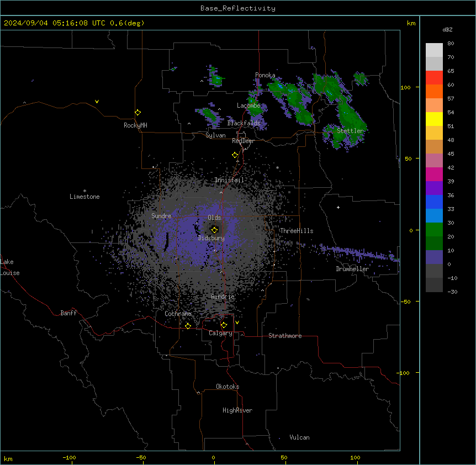Click the Ponoka label

pyautogui.click(x=265, y=75)
